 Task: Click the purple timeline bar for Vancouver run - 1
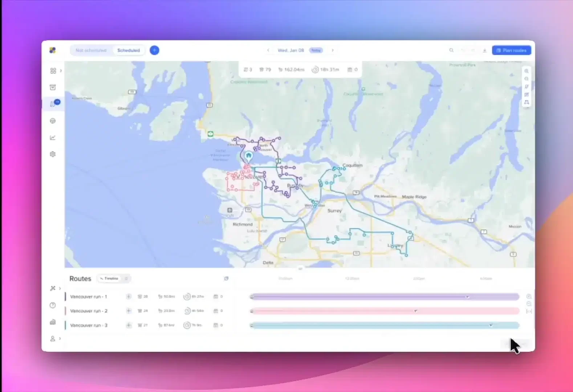[385, 297]
